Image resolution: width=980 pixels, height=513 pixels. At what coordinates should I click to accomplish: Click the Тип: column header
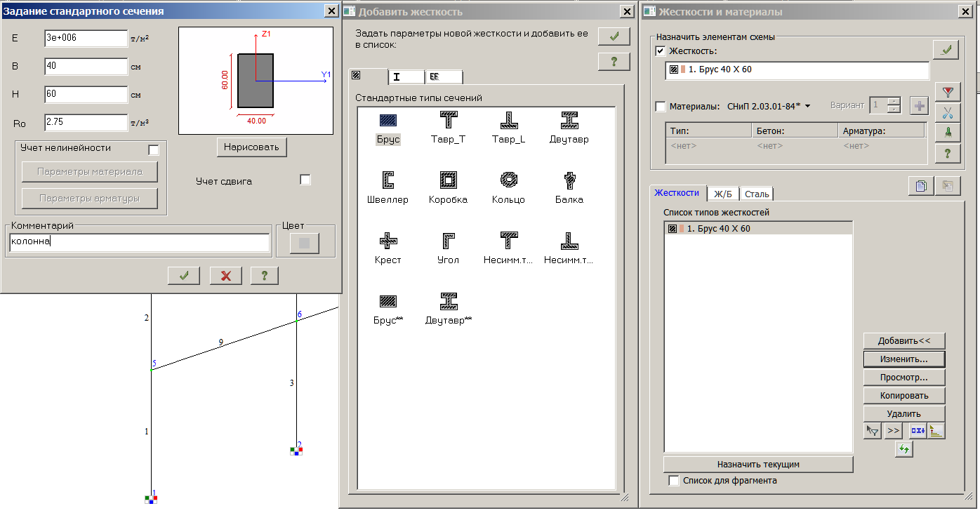pyautogui.click(x=708, y=131)
